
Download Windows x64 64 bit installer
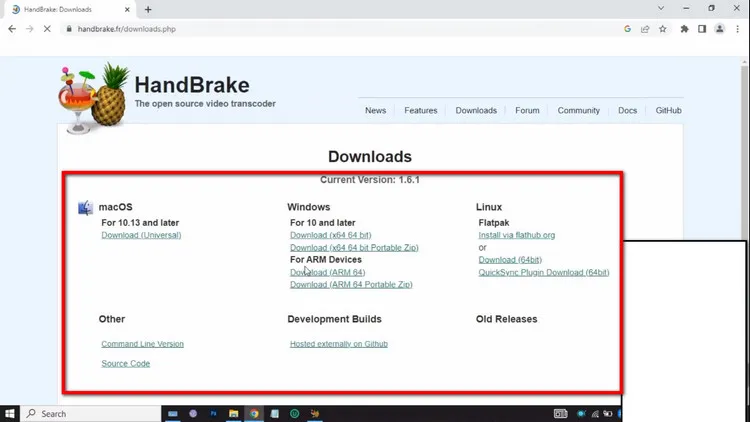pos(331,235)
